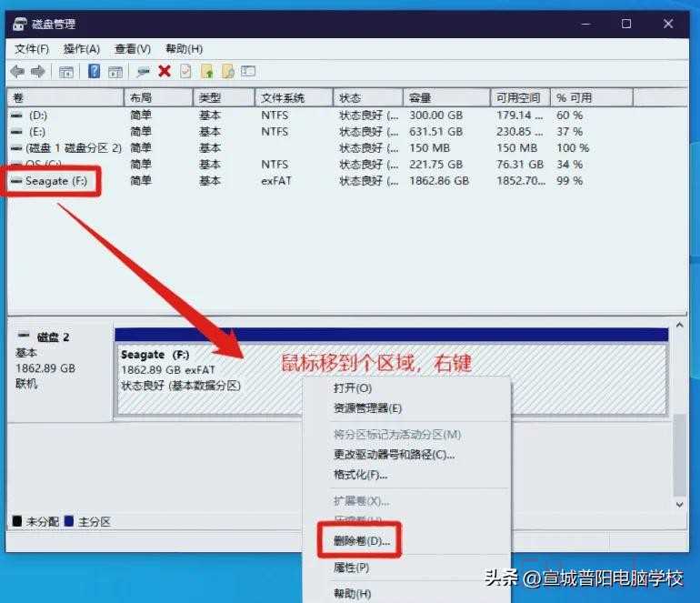
Task: Click the 300.00 GB capacity cell
Action: coord(436,116)
